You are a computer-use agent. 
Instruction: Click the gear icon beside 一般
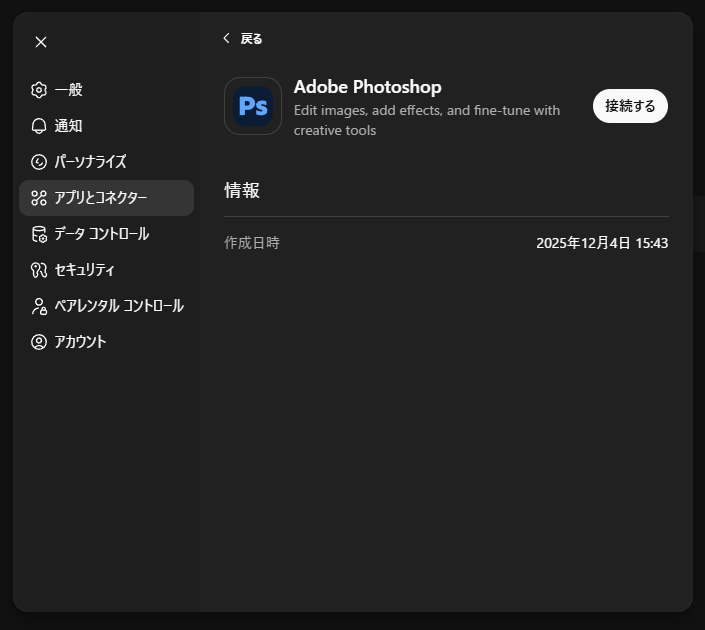(x=39, y=90)
